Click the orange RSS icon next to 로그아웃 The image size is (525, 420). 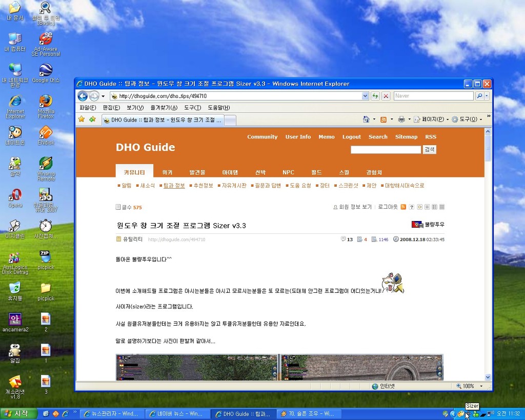pyautogui.click(x=403, y=207)
